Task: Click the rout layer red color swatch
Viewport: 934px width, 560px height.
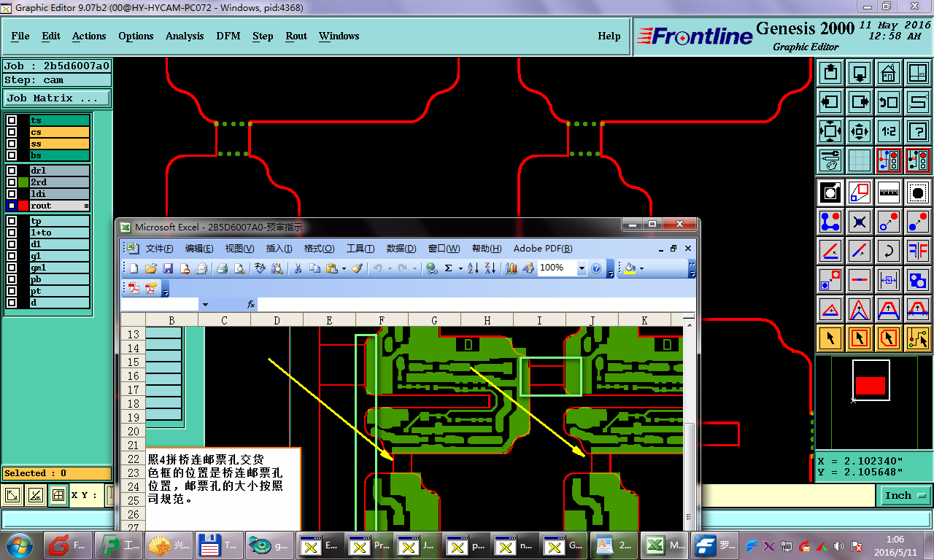Action: 23,206
